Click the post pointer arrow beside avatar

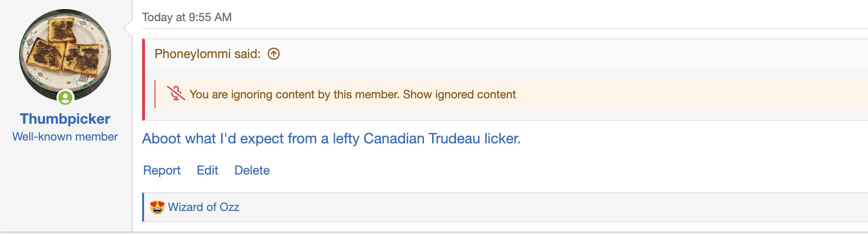[128, 29]
